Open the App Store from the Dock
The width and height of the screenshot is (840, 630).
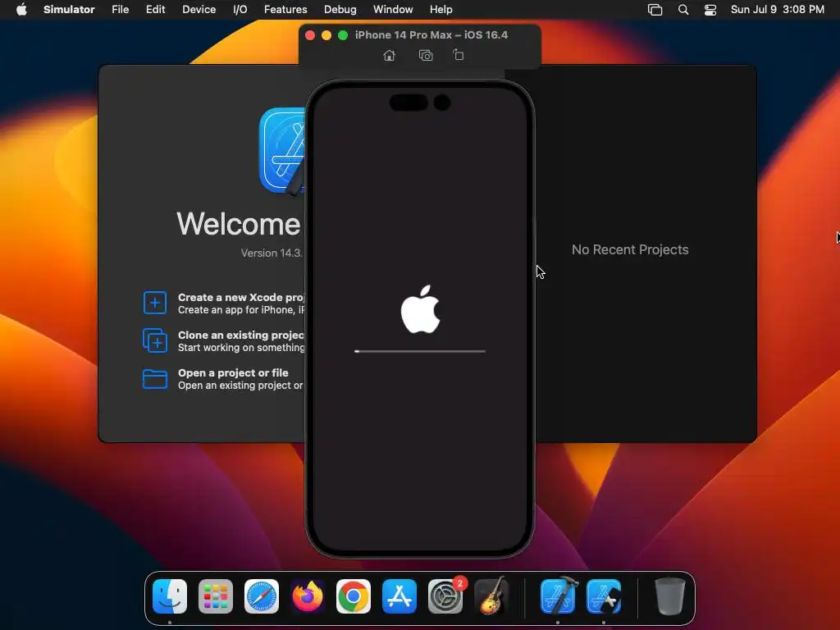coord(399,596)
